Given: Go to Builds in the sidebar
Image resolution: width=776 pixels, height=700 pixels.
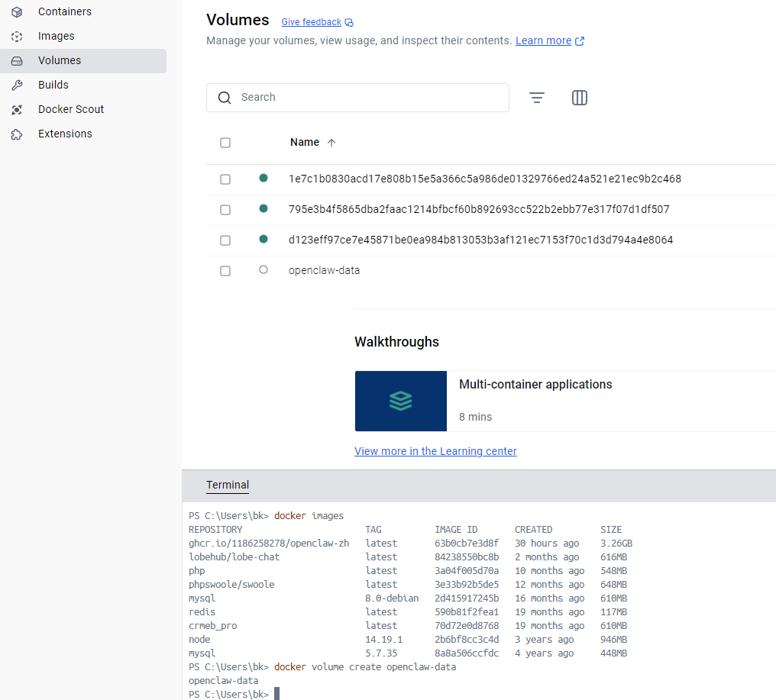Looking at the screenshot, I should (x=83, y=85).
